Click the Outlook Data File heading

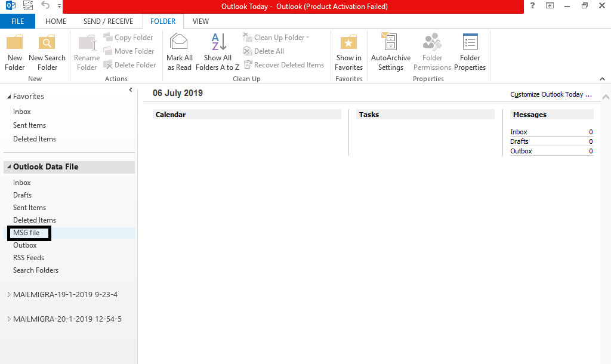coord(45,167)
